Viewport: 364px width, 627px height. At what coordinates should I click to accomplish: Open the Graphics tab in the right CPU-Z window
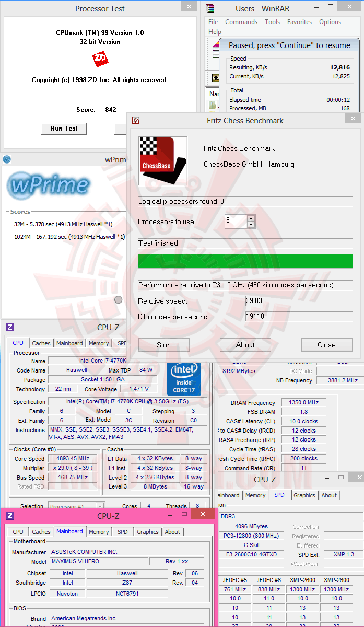tap(304, 495)
